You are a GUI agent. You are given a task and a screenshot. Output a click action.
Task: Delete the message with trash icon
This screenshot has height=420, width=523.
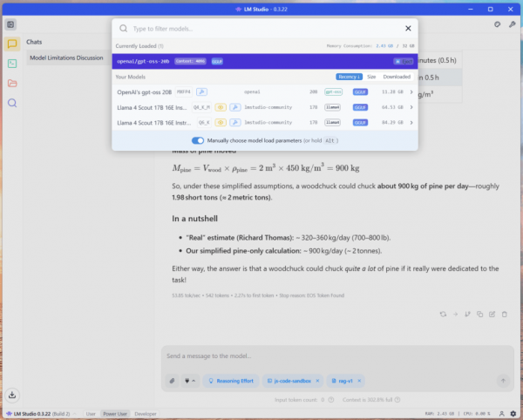[505, 314]
